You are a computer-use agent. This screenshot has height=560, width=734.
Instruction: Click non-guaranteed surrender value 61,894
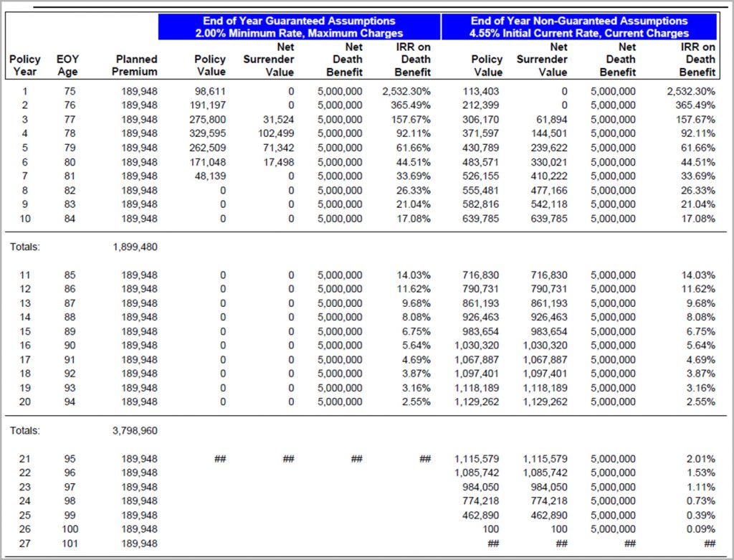pyautogui.click(x=552, y=120)
